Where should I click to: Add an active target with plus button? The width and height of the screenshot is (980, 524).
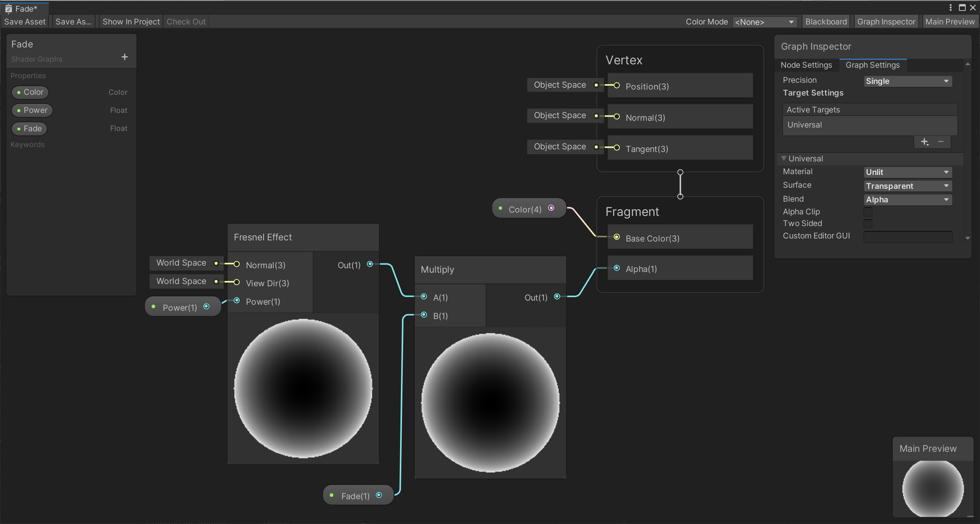[x=924, y=142]
